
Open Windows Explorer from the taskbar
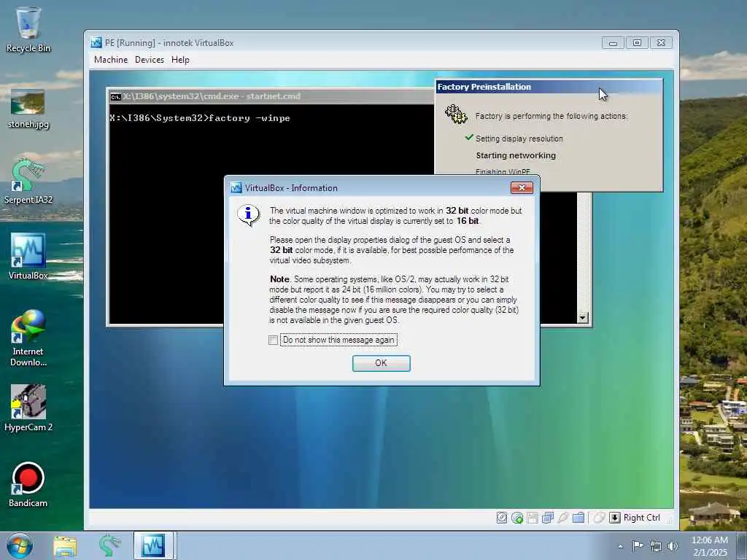coord(65,545)
